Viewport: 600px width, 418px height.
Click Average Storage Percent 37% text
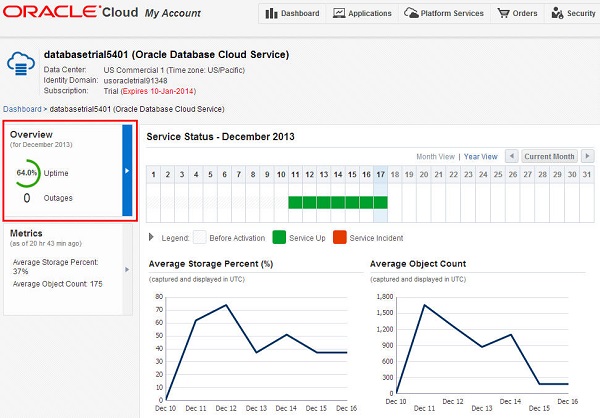pos(55,266)
